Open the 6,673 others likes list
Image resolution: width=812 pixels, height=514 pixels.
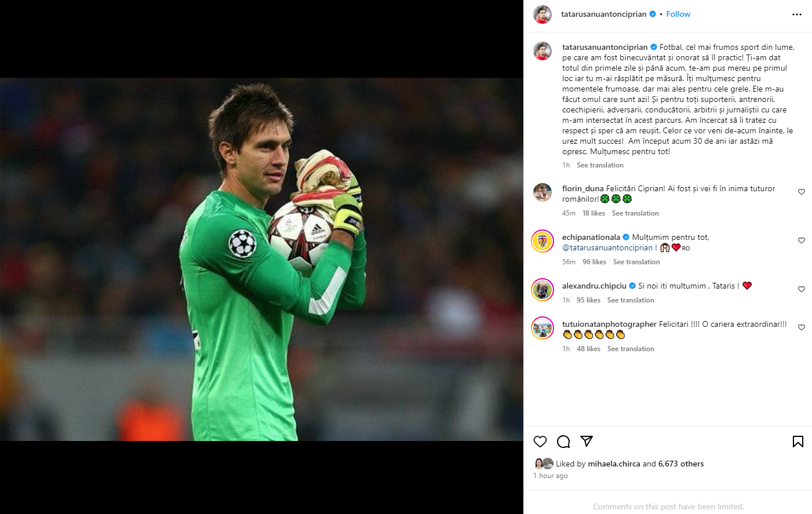click(681, 464)
